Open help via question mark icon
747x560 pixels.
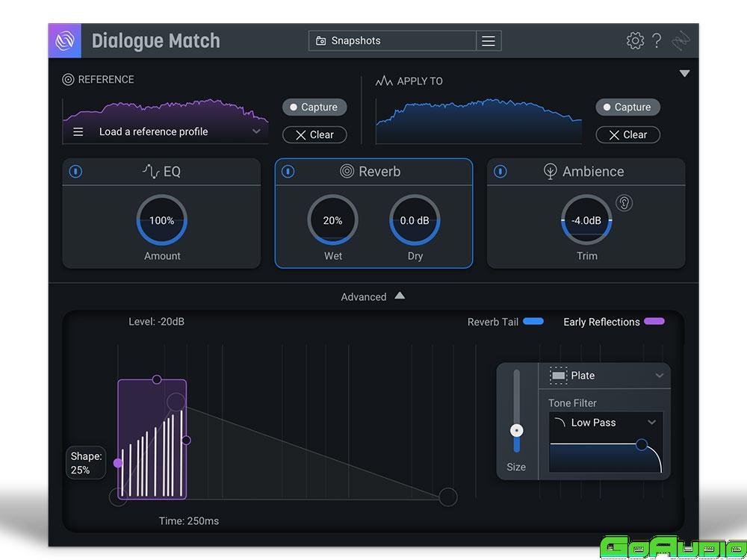click(x=657, y=40)
